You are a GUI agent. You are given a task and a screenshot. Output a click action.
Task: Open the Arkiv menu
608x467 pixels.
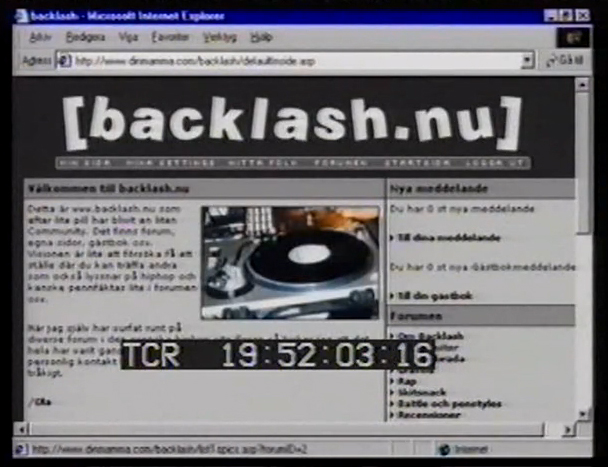(x=40, y=37)
